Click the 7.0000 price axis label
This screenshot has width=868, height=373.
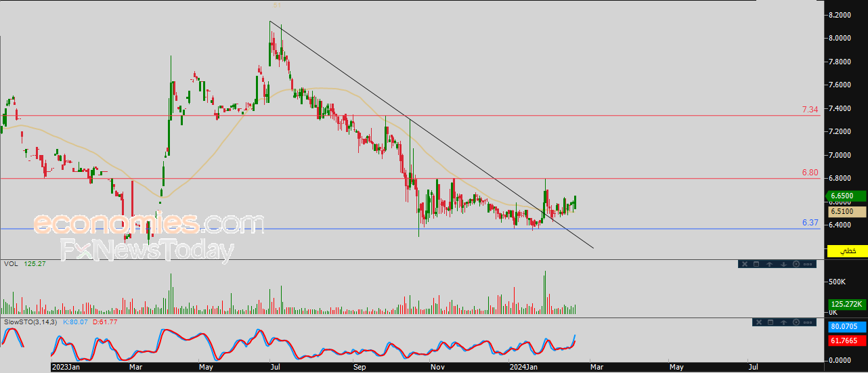point(840,155)
